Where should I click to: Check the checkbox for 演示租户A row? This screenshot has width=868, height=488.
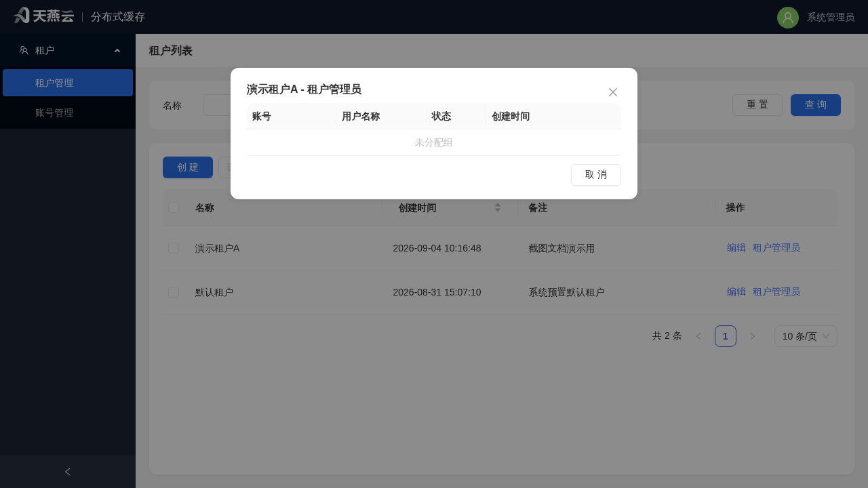click(x=174, y=248)
